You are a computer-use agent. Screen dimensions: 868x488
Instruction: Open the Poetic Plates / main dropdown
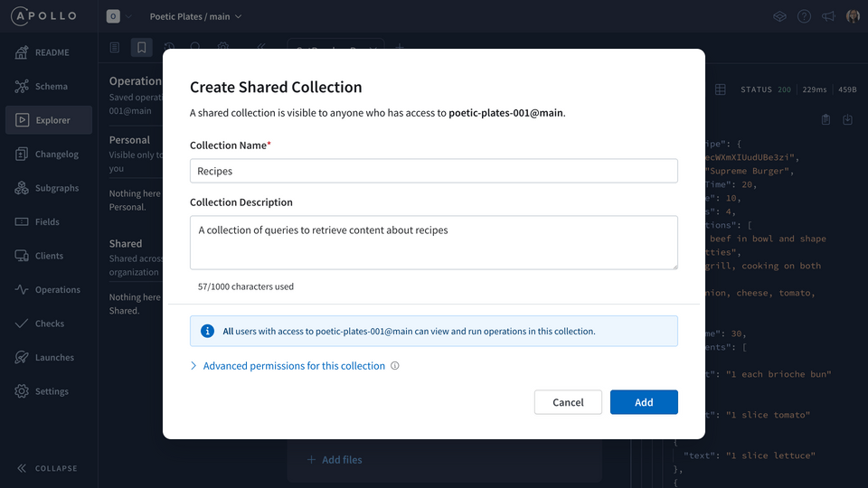[195, 16]
